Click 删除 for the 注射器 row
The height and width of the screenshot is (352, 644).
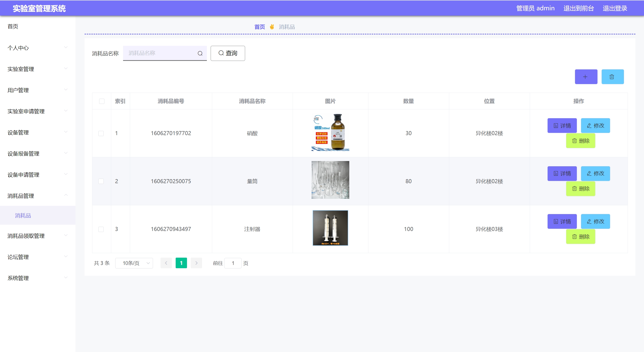point(580,237)
